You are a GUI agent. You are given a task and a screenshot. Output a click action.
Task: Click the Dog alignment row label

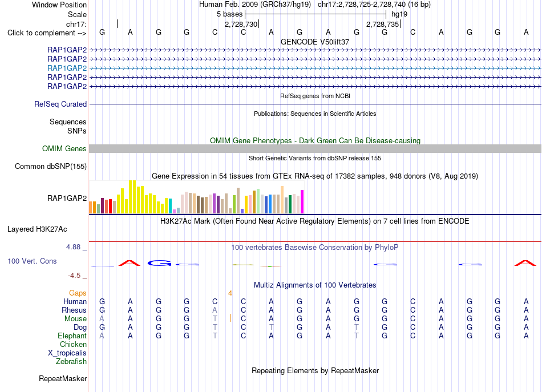[80, 328]
